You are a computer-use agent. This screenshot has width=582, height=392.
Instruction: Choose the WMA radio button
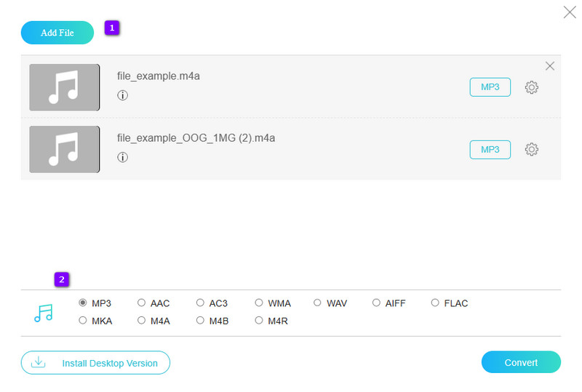pos(259,303)
